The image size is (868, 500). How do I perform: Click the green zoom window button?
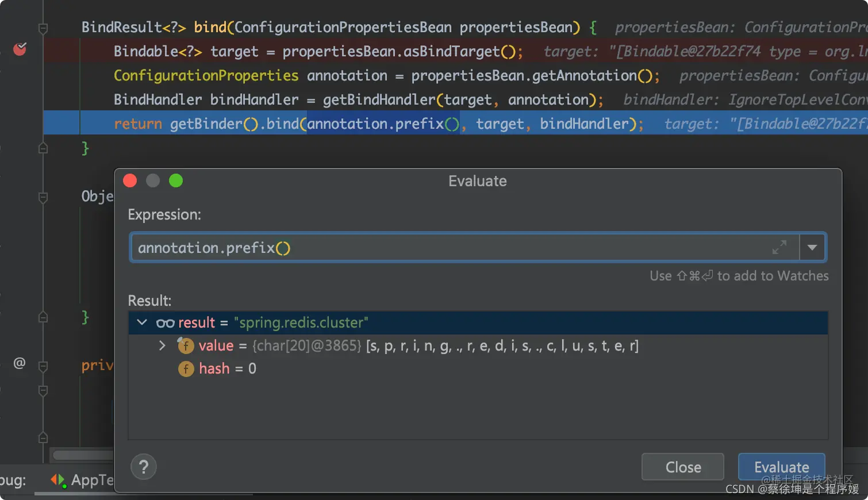176,181
